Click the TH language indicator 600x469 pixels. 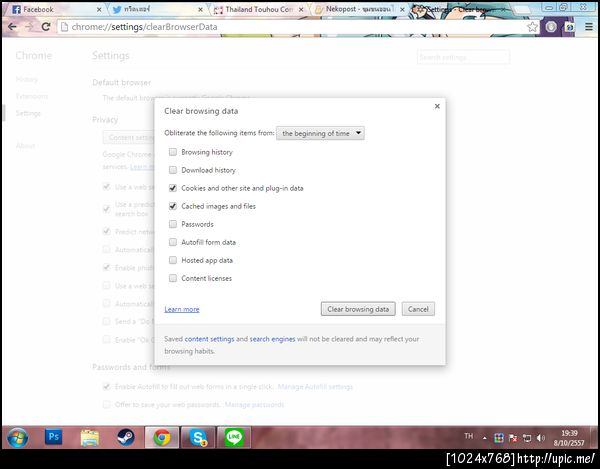click(x=468, y=436)
